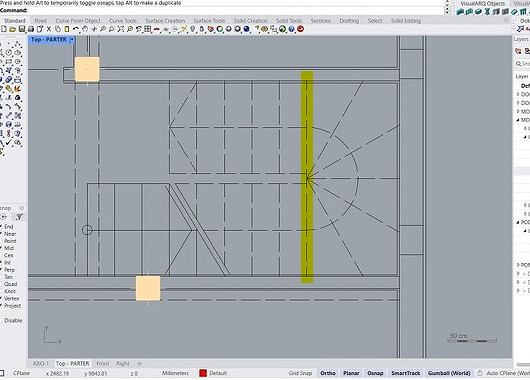Screen dimensions: 530x380
Task: Click the checkmark Analyze icon in sidebar
Action: 8,143
